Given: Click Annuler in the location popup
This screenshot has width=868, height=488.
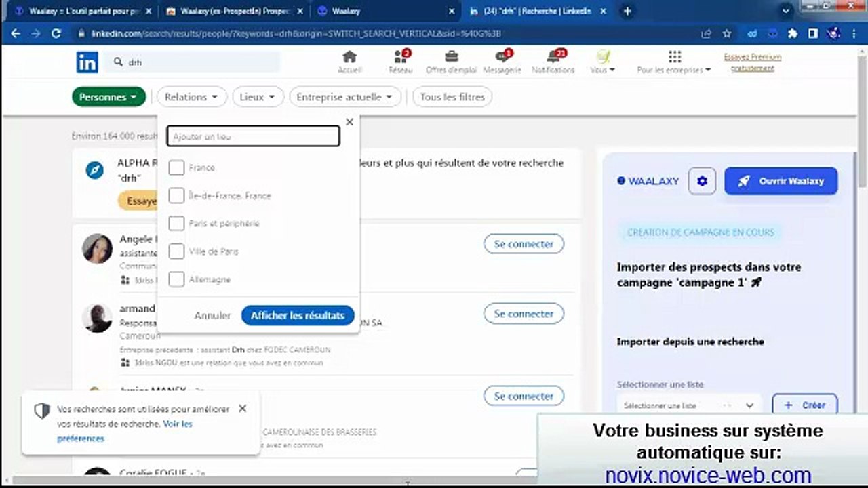Looking at the screenshot, I should [212, 315].
